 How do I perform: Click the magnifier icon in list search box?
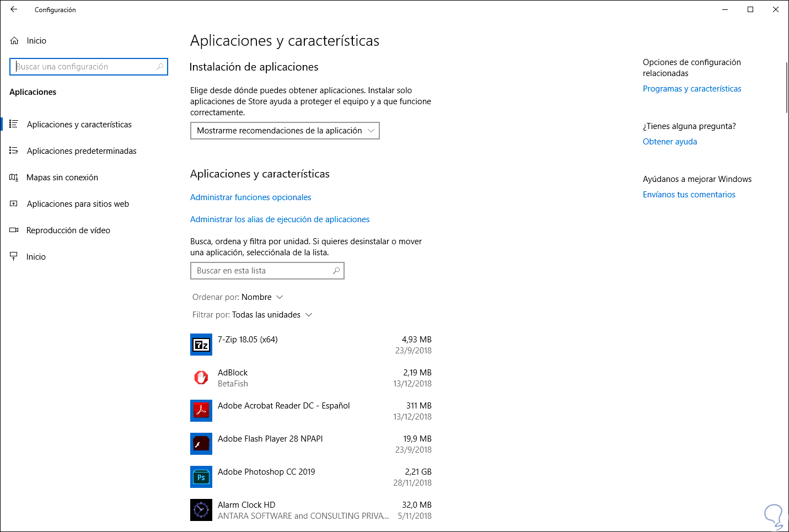point(336,271)
